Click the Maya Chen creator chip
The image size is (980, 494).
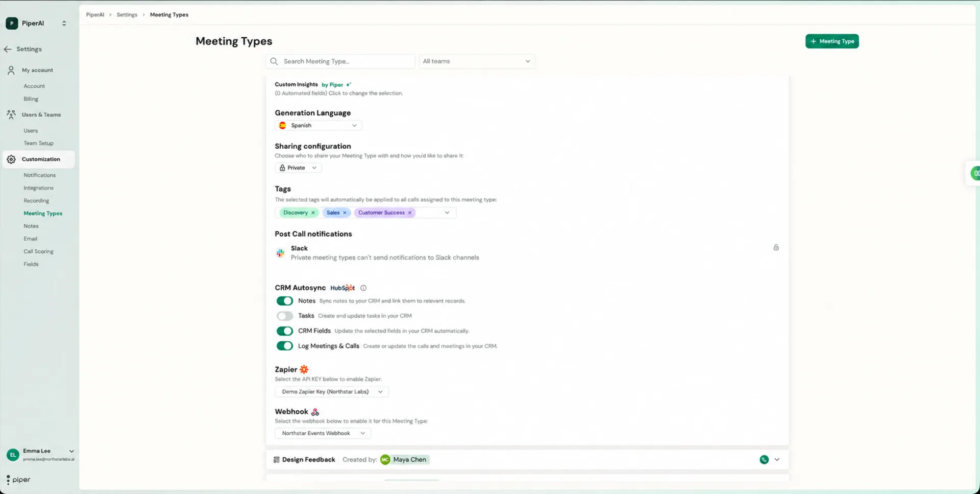click(404, 460)
